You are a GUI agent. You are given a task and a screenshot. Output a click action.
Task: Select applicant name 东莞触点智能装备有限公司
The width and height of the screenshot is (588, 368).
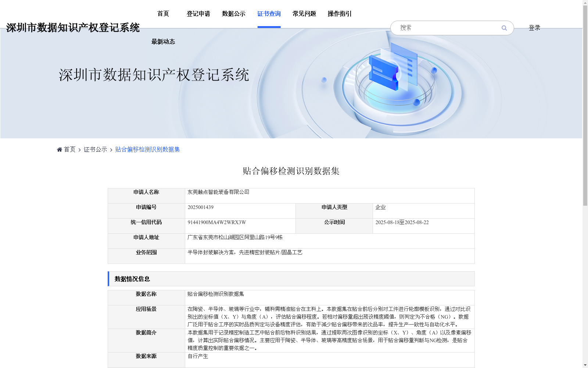point(218,192)
